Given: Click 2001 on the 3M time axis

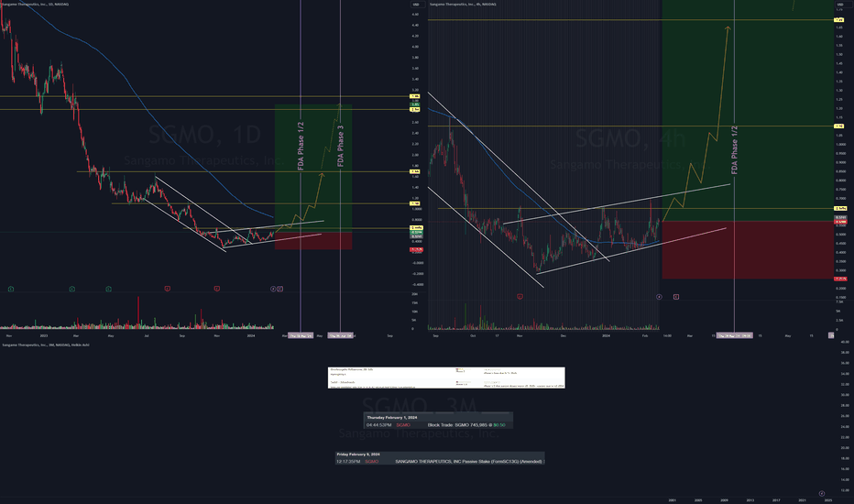Looking at the screenshot, I should [672, 500].
